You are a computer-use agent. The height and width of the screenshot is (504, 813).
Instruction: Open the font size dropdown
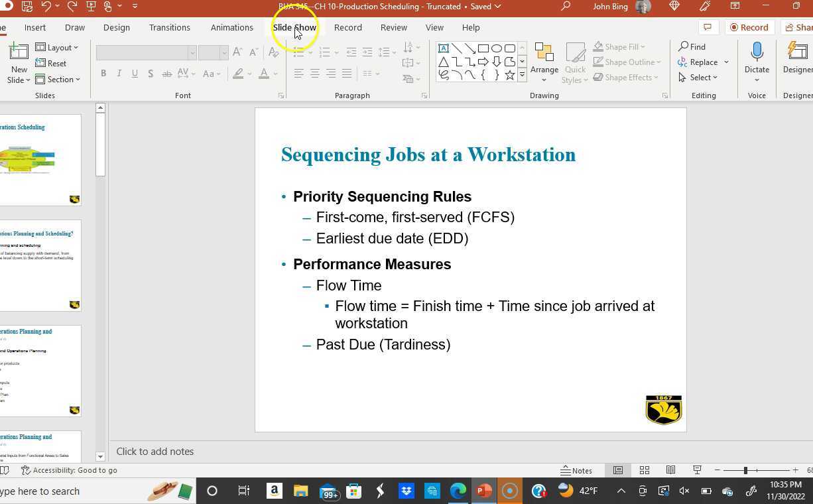pos(224,52)
